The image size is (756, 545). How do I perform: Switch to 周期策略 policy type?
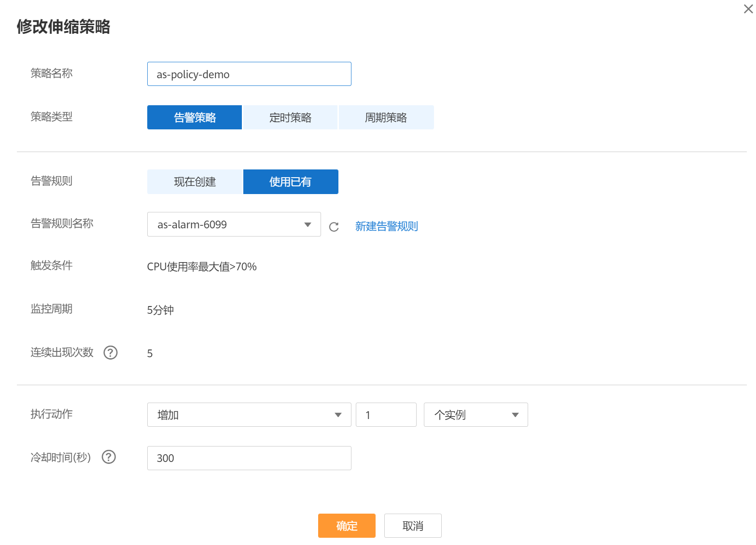pyautogui.click(x=386, y=118)
